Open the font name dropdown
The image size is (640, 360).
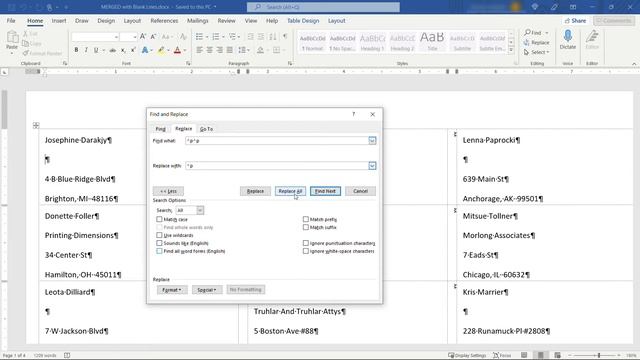(116, 37)
